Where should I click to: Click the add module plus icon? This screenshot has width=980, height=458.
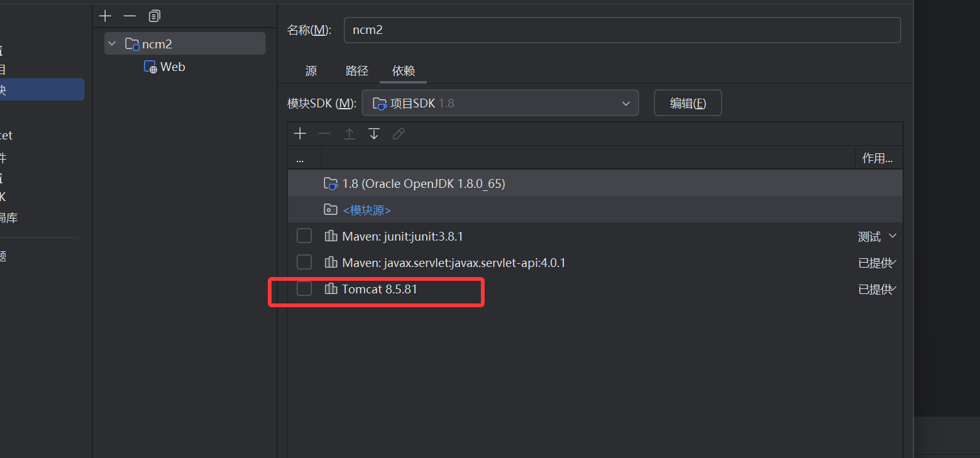point(105,16)
